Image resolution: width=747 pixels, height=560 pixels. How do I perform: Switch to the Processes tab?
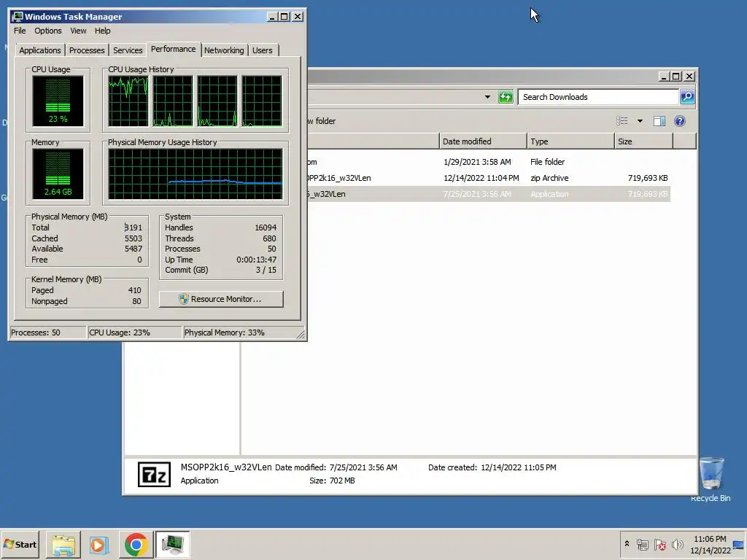tap(87, 50)
